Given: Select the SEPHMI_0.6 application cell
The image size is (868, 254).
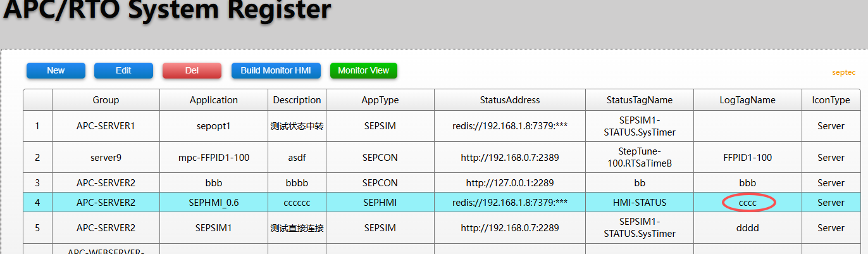Looking at the screenshot, I should (x=214, y=203).
